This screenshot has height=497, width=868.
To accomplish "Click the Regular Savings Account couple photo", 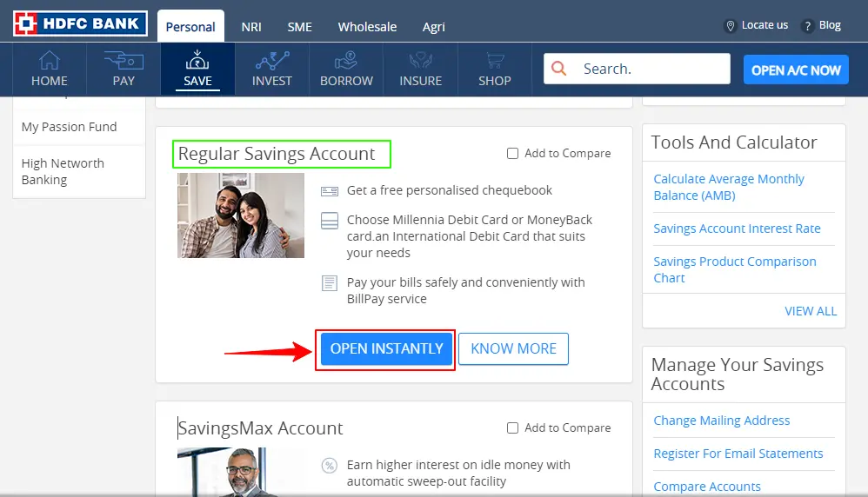I will [241, 215].
